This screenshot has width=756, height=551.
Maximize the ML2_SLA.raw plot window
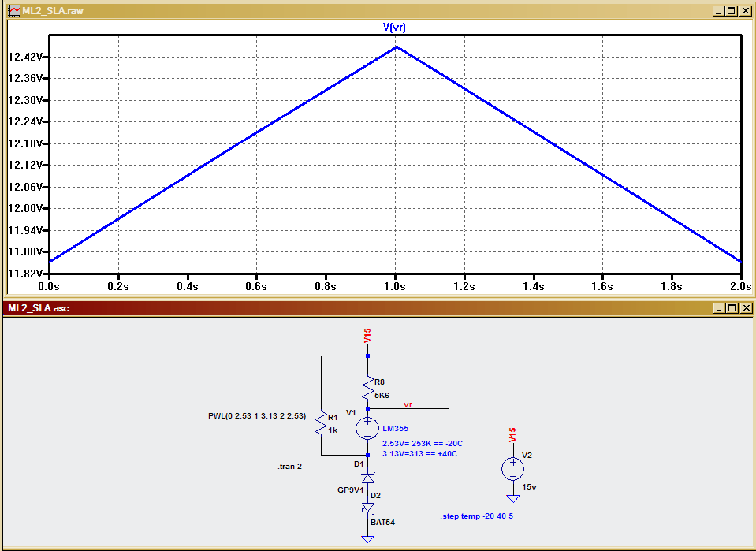[732, 10]
